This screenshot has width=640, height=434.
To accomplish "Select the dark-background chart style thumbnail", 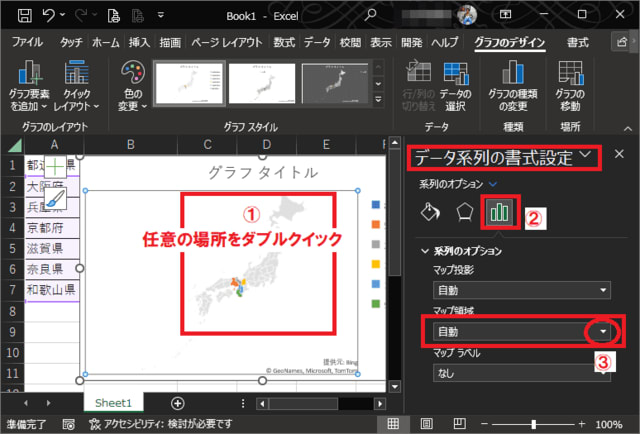I will click(x=338, y=83).
